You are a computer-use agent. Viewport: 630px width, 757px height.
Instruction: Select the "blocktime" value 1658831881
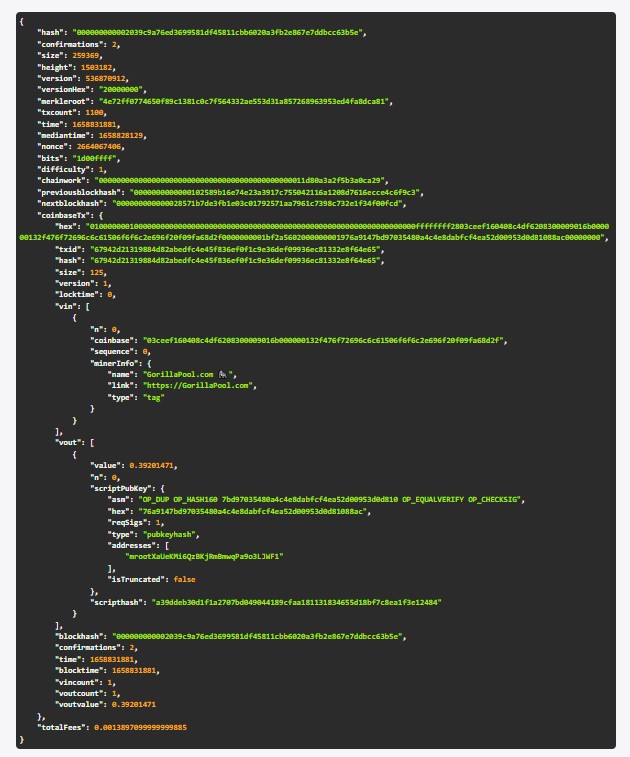(134, 671)
